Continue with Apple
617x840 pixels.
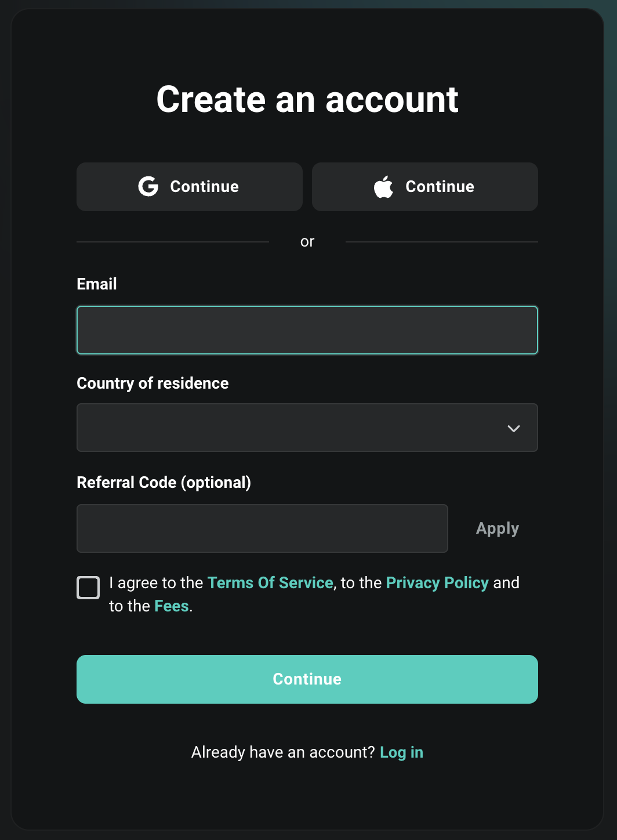pos(424,186)
